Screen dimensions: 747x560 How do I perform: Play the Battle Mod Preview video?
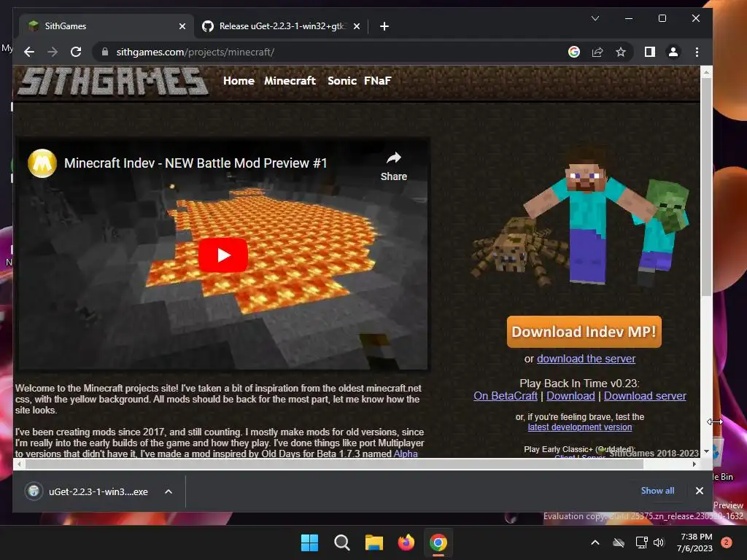tap(223, 255)
